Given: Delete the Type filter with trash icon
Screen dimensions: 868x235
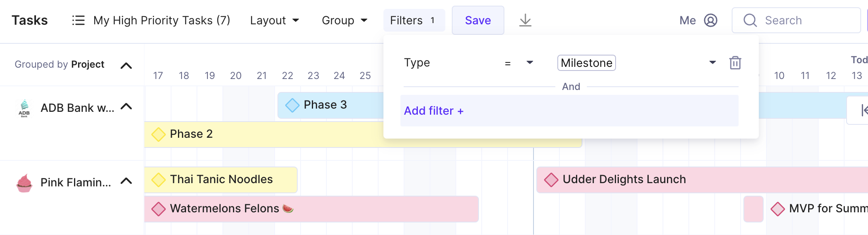Looking at the screenshot, I should (735, 63).
